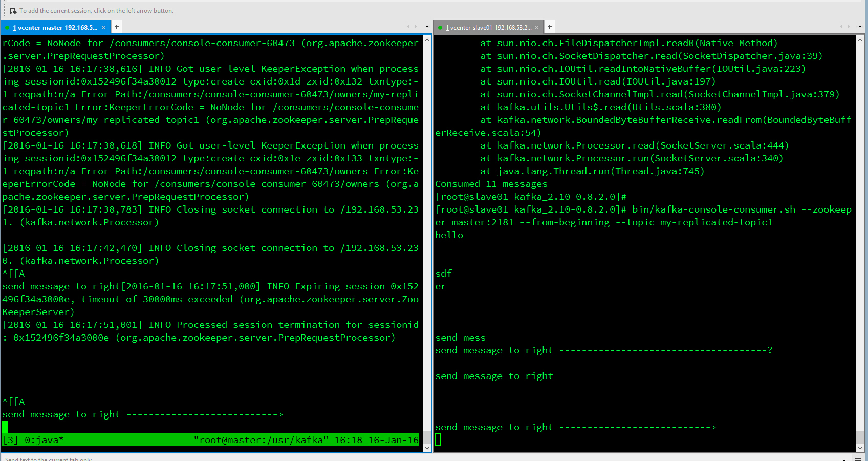This screenshot has height=461, width=868.
Task: Click the 'To add the current session' hint text
Action: click(97, 11)
